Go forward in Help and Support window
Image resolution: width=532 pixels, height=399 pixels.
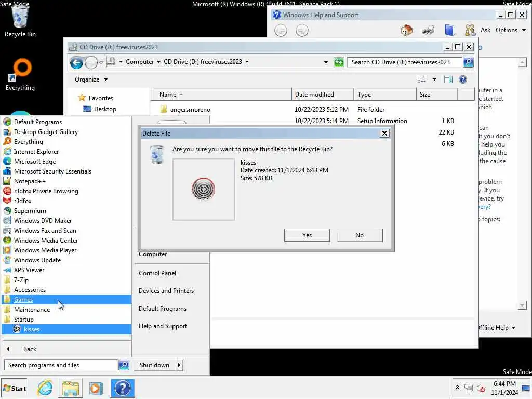(x=302, y=31)
